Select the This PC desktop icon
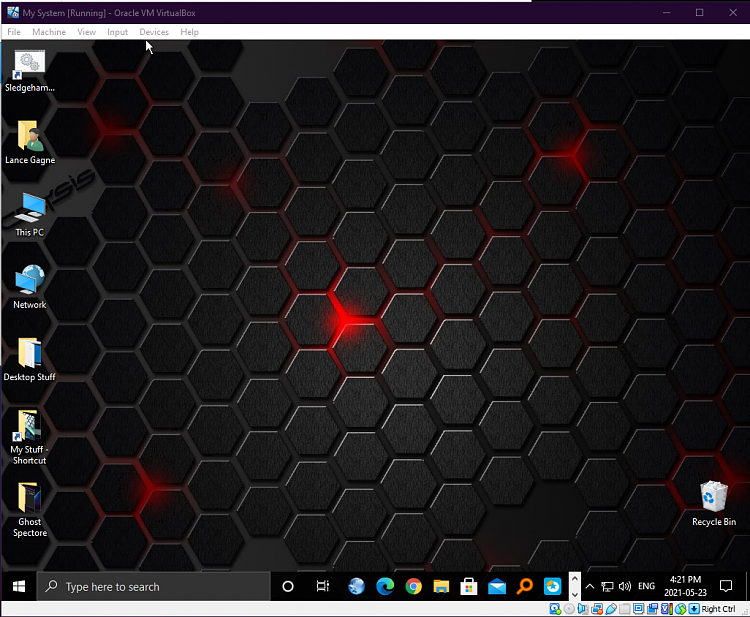The height and width of the screenshot is (617, 750). pos(30,214)
